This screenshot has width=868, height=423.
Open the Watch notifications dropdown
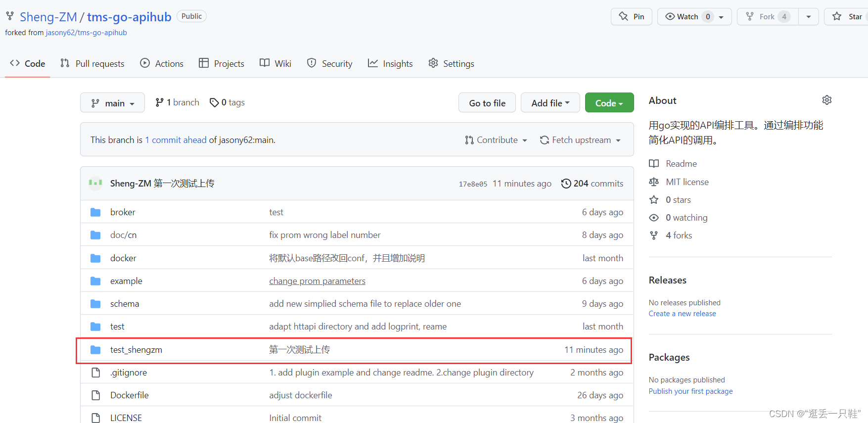694,17
